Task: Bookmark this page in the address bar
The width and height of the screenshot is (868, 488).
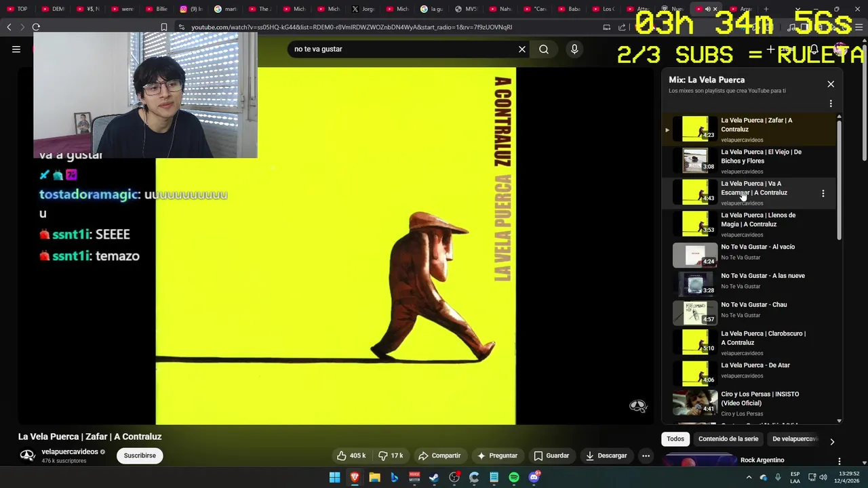Action: [x=163, y=27]
